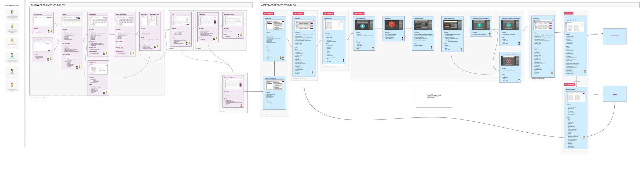The height and width of the screenshot is (192, 644).
Task: Open the MPID Details mockup thumbnail
Action: tap(98, 69)
